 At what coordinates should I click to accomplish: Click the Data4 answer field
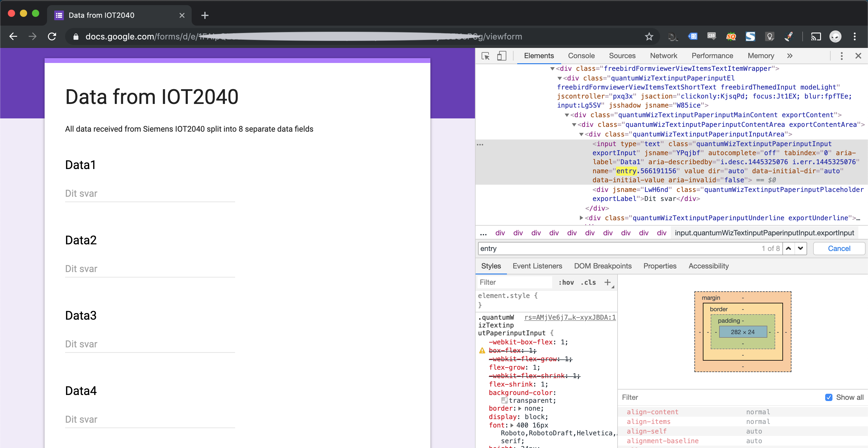point(150,420)
